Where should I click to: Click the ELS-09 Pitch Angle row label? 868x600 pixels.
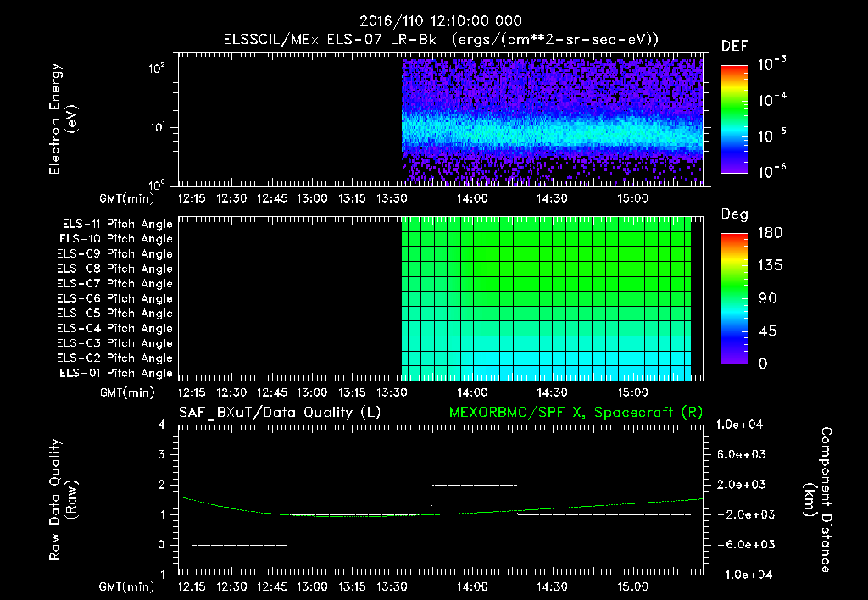(115, 254)
